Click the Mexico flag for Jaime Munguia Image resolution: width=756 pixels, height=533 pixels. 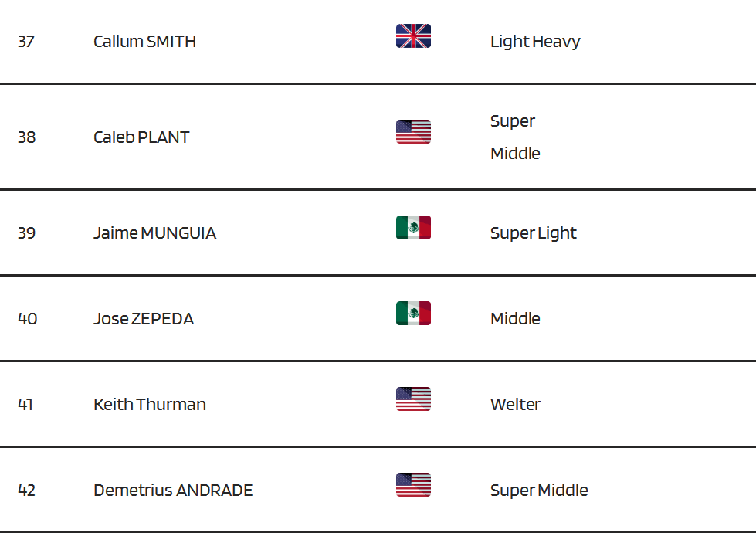pos(413,227)
